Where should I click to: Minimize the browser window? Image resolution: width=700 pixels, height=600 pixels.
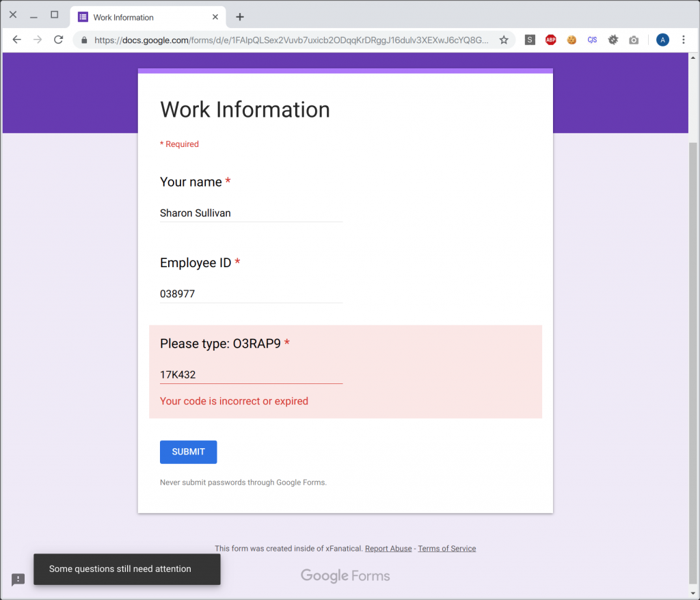point(33,17)
